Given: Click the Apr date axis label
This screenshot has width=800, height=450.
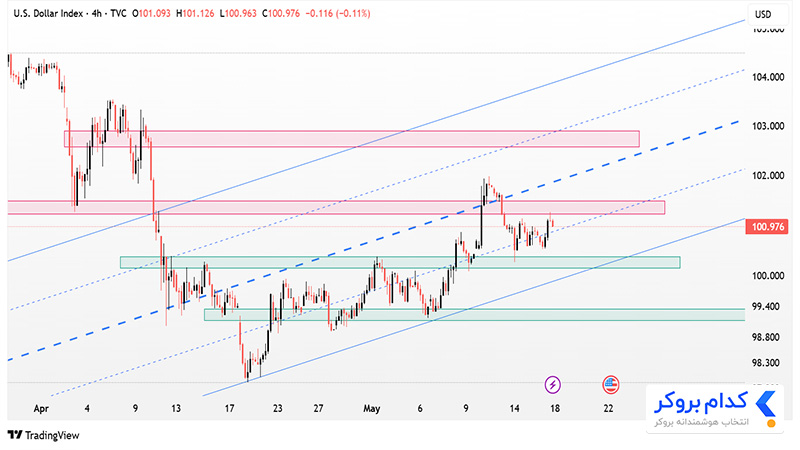Looking at the screenshot, I should [x=41, y=409].
